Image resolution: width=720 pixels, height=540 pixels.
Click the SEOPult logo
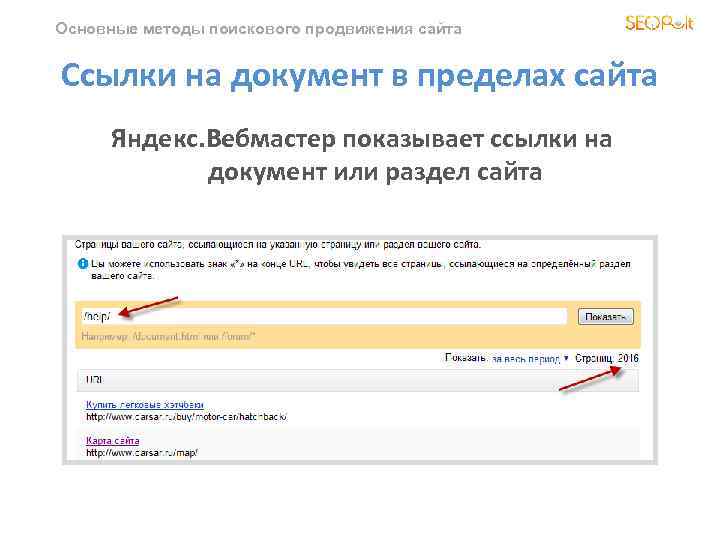[x=659, y=23]
